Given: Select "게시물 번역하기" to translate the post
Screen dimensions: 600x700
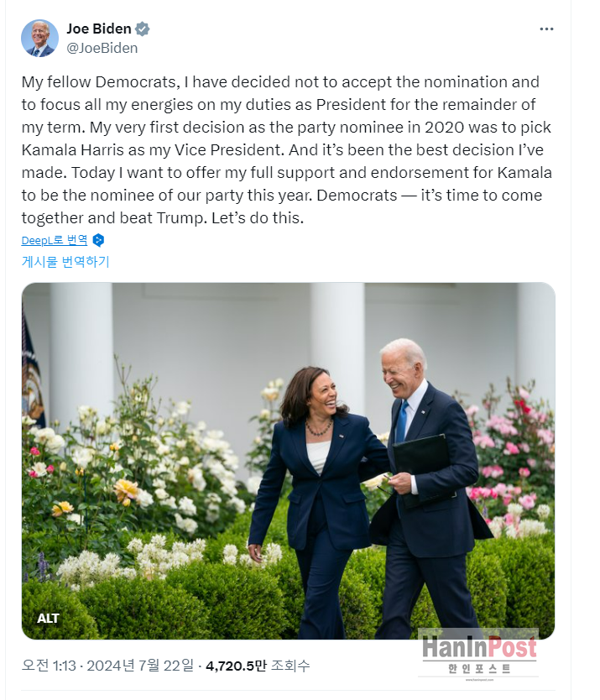Looking at the screenshot, I should 65,261.
